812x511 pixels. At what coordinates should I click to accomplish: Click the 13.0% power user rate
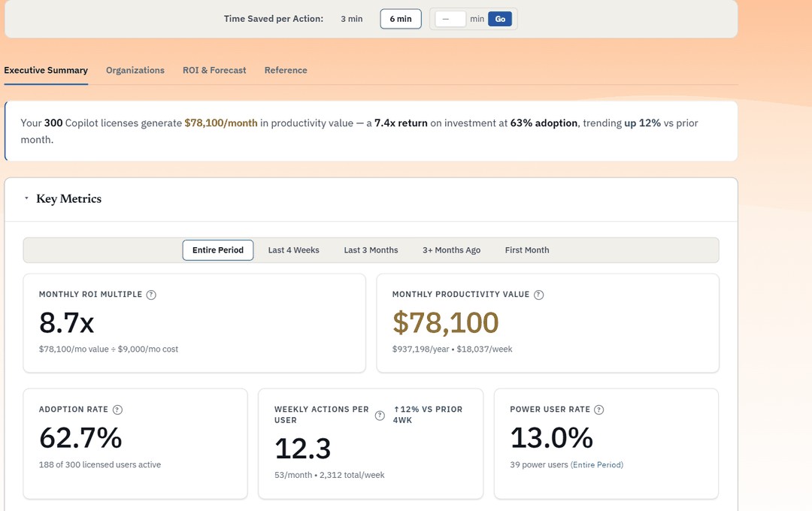tap(552, 438)
